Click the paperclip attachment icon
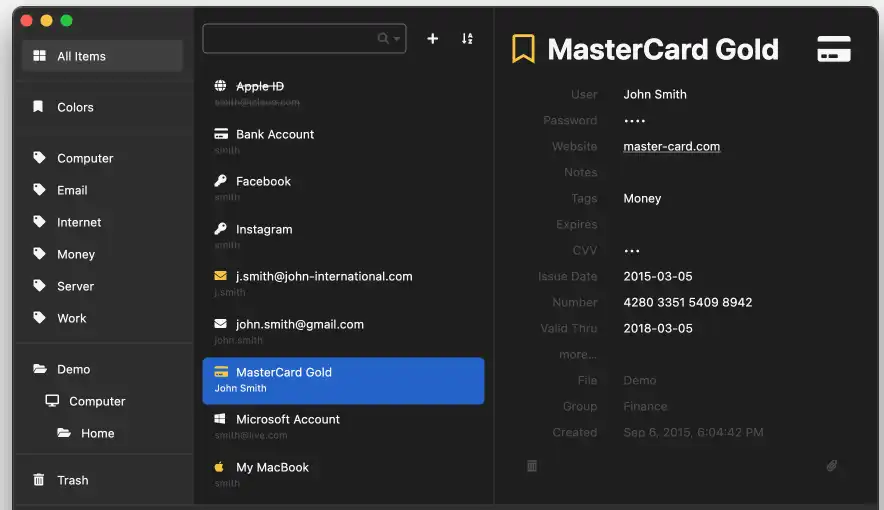Screen dimensions: 884x510 click(832, 465)
